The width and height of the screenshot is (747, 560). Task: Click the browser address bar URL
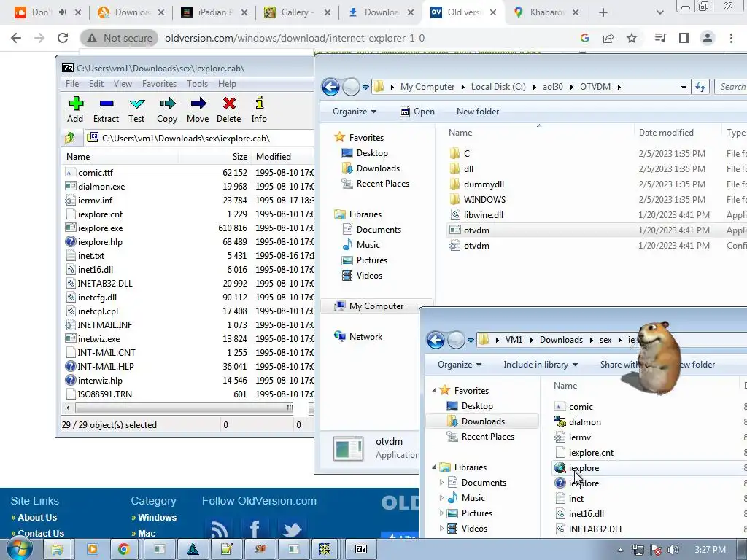[x=295, y=38]
